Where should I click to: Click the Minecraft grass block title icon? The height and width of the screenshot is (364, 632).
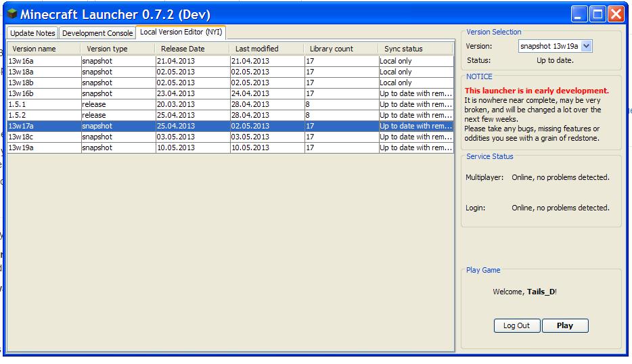point(12,14)
